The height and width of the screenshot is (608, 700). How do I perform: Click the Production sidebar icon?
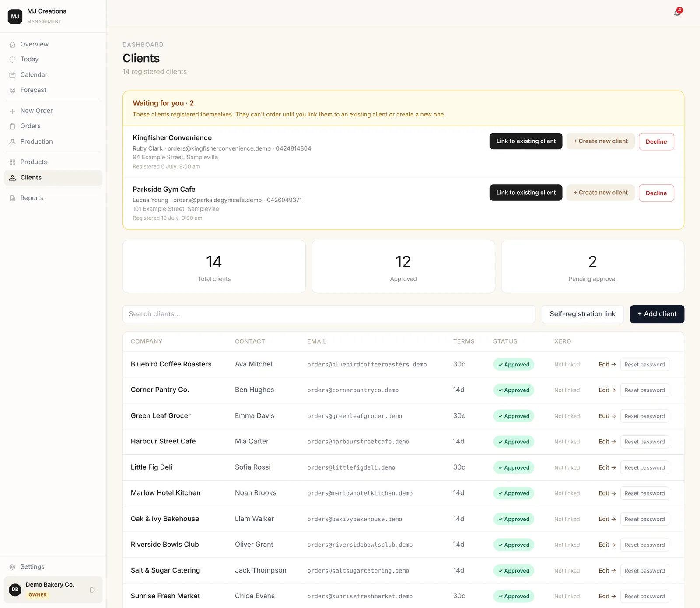12,142
